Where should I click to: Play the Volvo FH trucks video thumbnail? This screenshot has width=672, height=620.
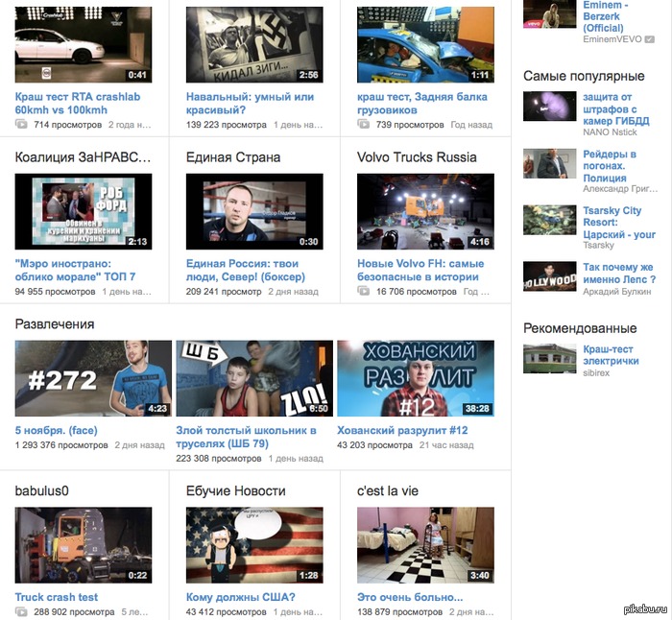point(425,211)
